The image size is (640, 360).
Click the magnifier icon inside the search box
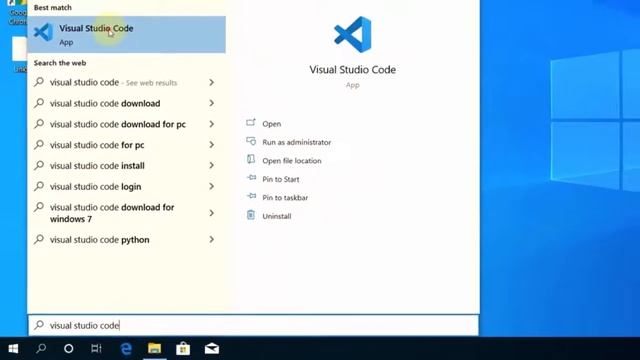point(39,325)
